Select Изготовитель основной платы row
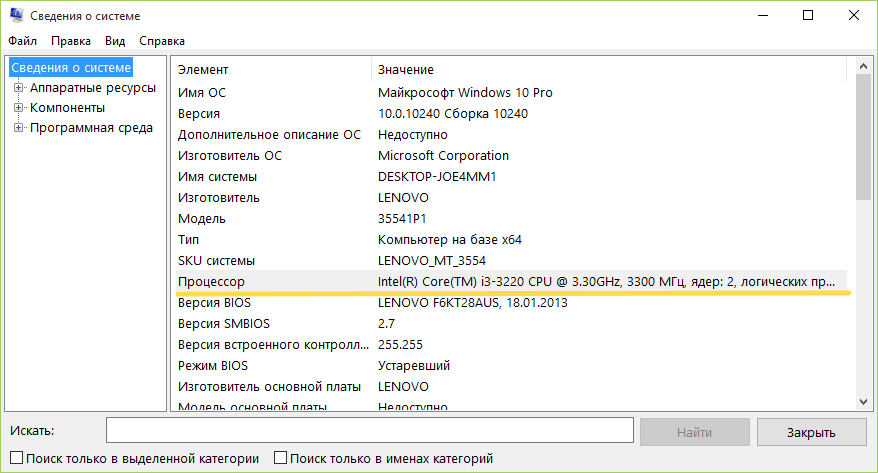This screenshot has width=878, height=473. (x=511, y=386)
